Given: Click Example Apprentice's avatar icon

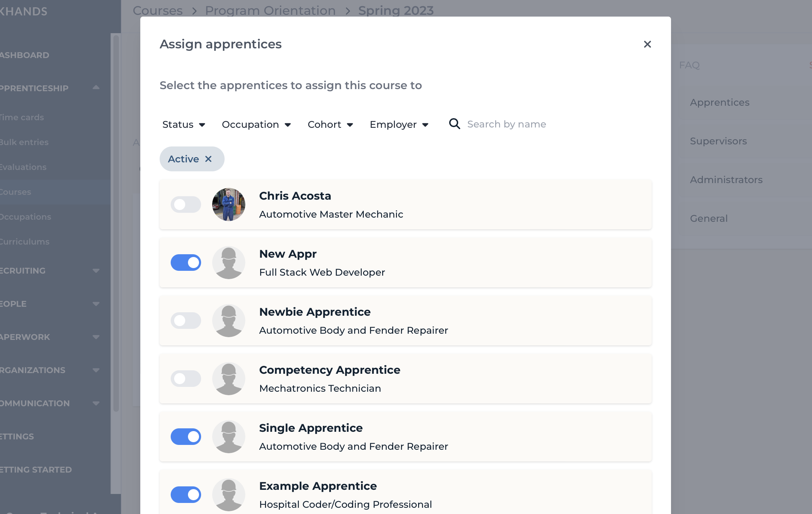Looking at the screenshot, I should 229,495.
